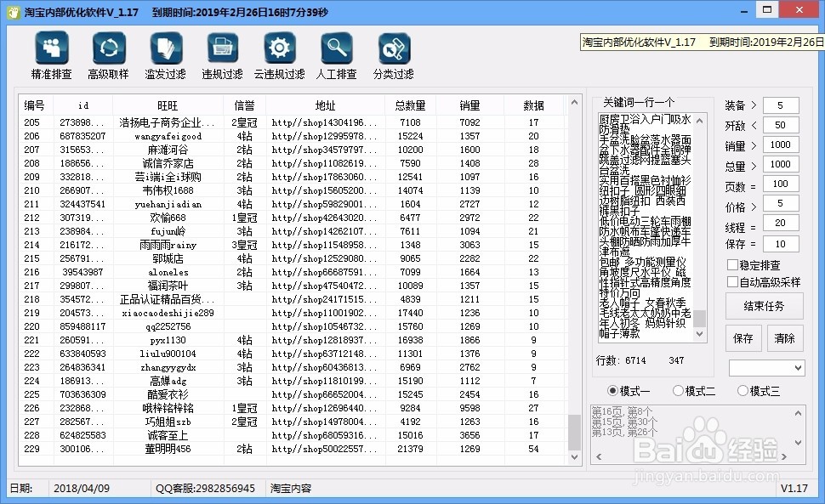Click the 歼敌 value field

pos(780,125)
